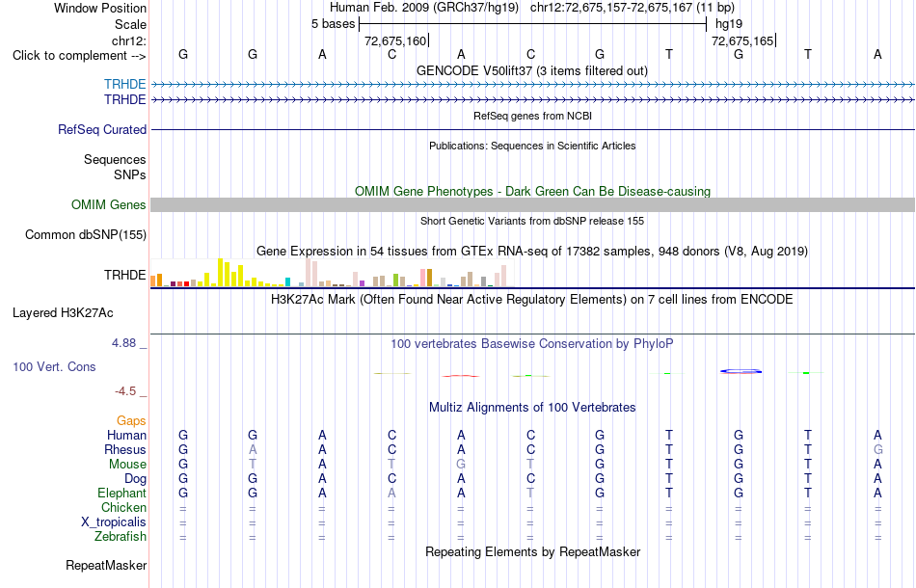Click the OMIM Genes track label

[109, 205]
